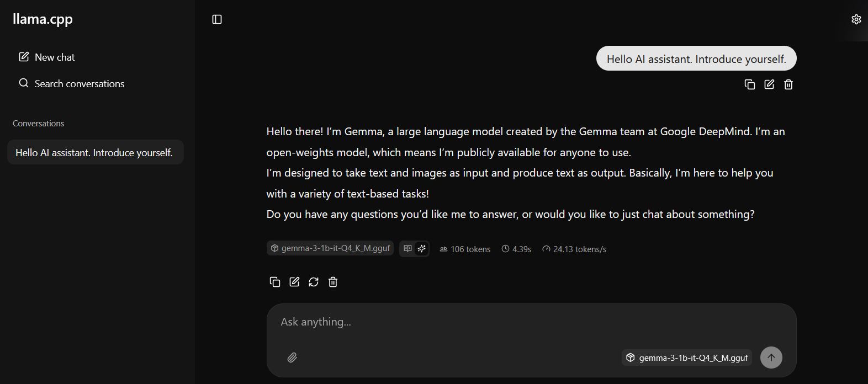868x384 pixels.
Task: Delete the user message
Action: (788, 84)
